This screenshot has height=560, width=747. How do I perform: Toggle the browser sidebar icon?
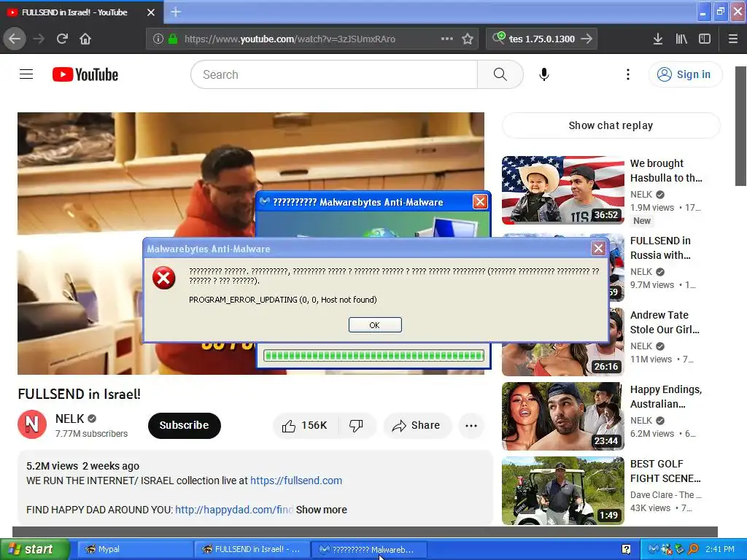coord(705,39)
